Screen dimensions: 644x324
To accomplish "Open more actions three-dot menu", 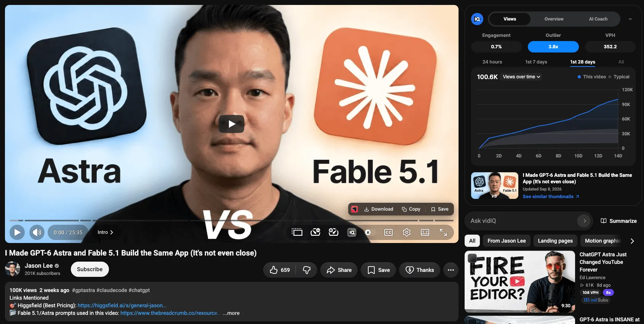I will pos(451,270).
